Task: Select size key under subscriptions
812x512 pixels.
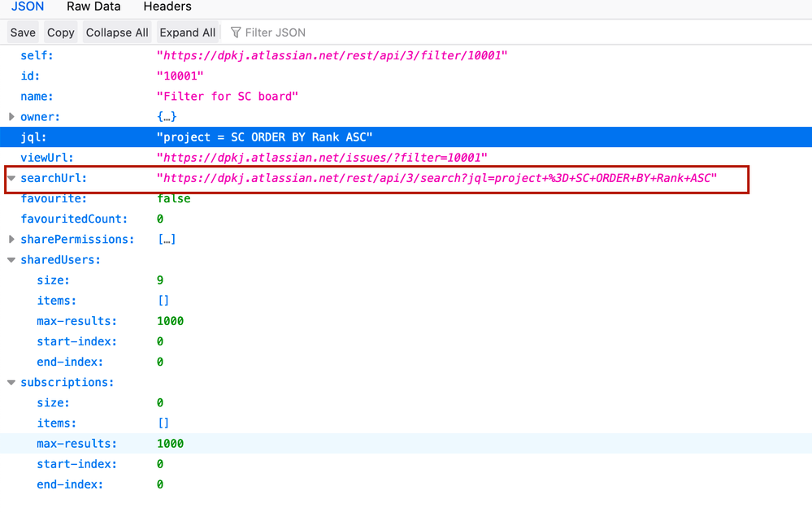Action: point(54,403)
